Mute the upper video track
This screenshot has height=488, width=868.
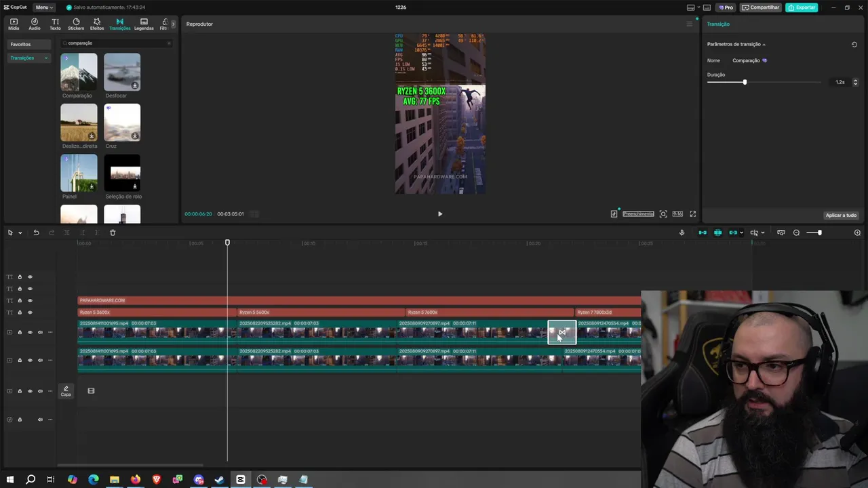pyautogui.click(x=40, y=333)
